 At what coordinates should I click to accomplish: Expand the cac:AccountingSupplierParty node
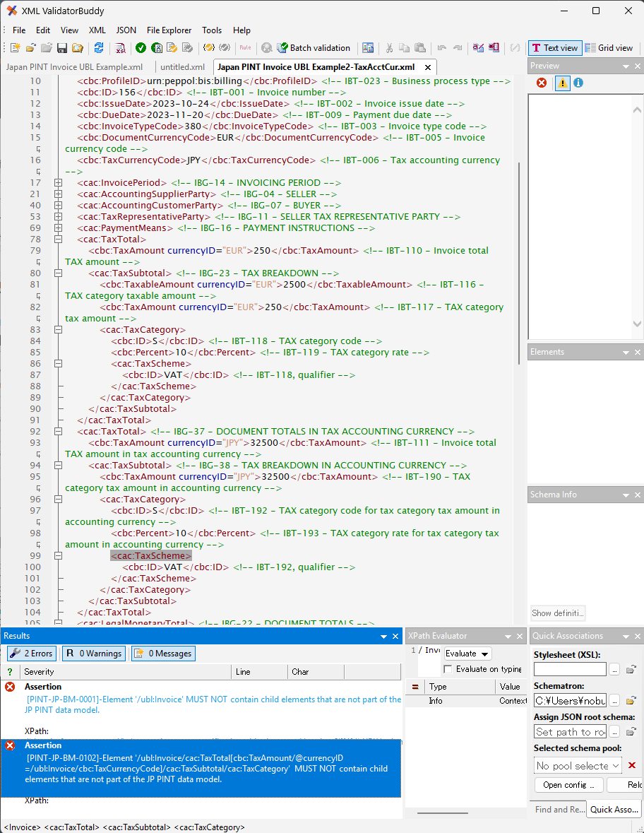tap(59, 194)
